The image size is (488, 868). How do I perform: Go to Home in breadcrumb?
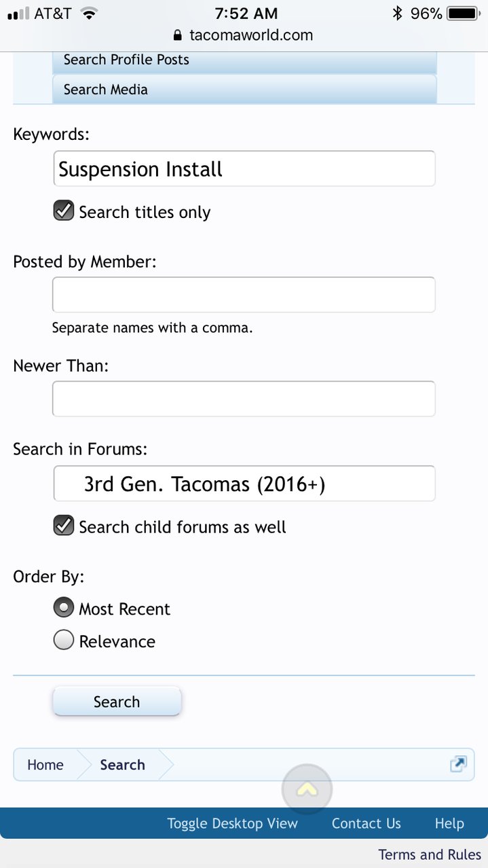pyautogui.click(x=45, y=765)
